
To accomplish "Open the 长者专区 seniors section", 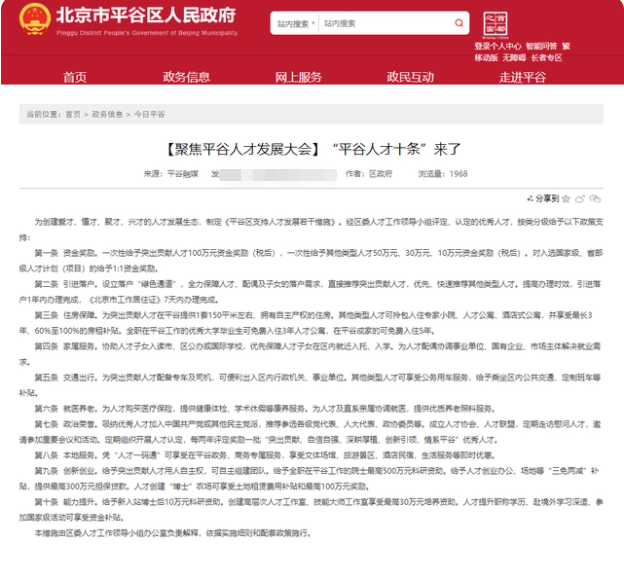I will (x=546, y=58).
